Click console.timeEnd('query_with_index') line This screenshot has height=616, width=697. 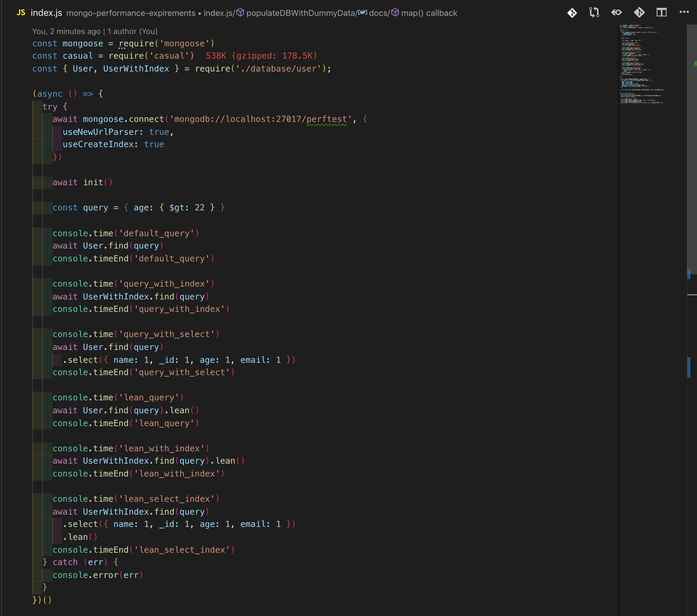click(x=141, y=309)
